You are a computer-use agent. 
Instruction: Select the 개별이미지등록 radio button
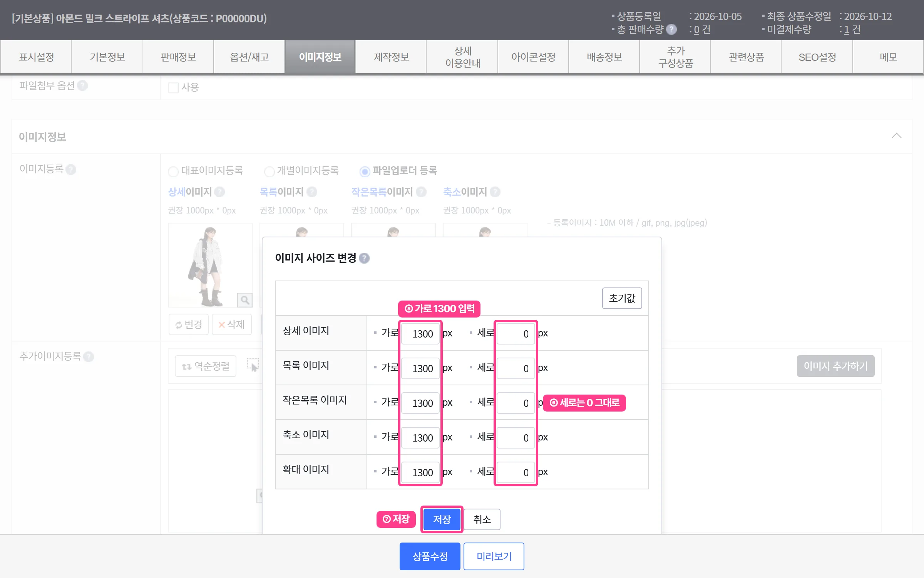(269, 171)
